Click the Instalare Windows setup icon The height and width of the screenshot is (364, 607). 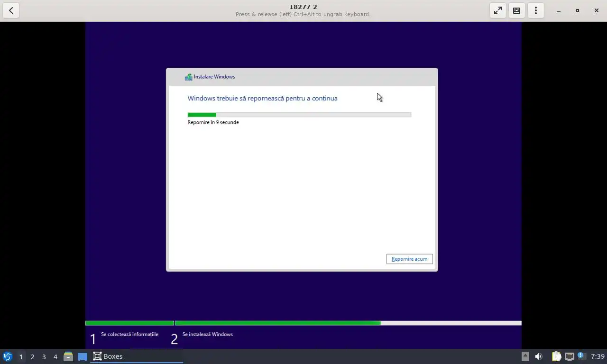pyautogui.click(x=188, y=77)
